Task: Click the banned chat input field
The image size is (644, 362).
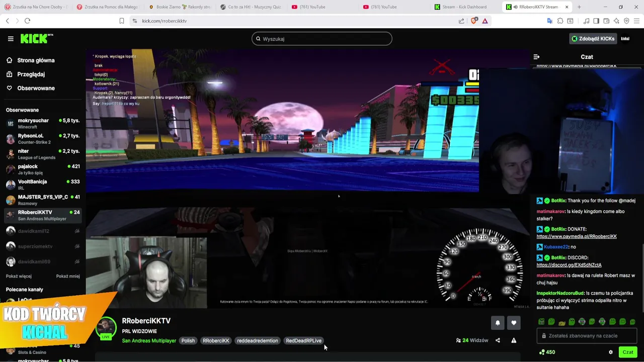Action: 587,336
